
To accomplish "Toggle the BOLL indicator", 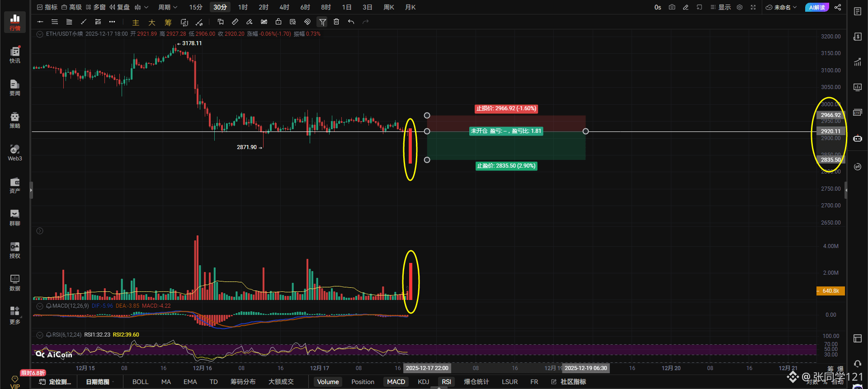I will [x=141, y=382].
